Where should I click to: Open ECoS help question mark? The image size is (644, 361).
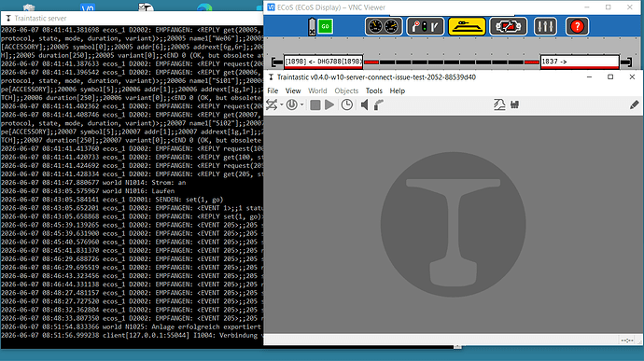coord(577,27)
